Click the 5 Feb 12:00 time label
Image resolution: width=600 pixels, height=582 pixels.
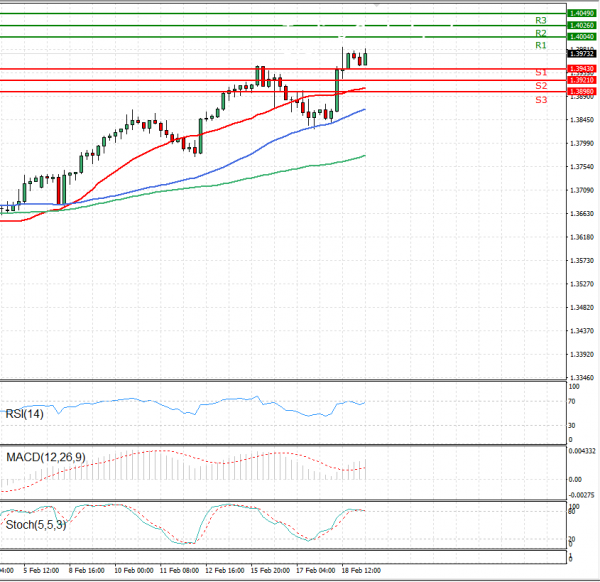41,571
